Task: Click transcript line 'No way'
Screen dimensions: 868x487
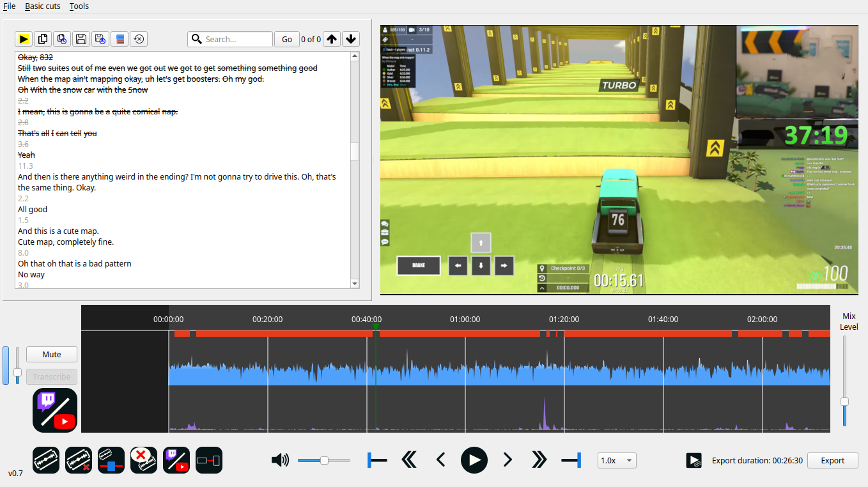Action: [x=31, y=274]
